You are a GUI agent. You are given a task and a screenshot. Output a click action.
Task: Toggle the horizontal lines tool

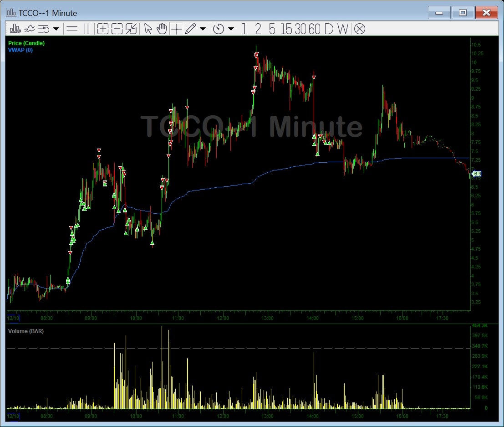coord(72,29)
